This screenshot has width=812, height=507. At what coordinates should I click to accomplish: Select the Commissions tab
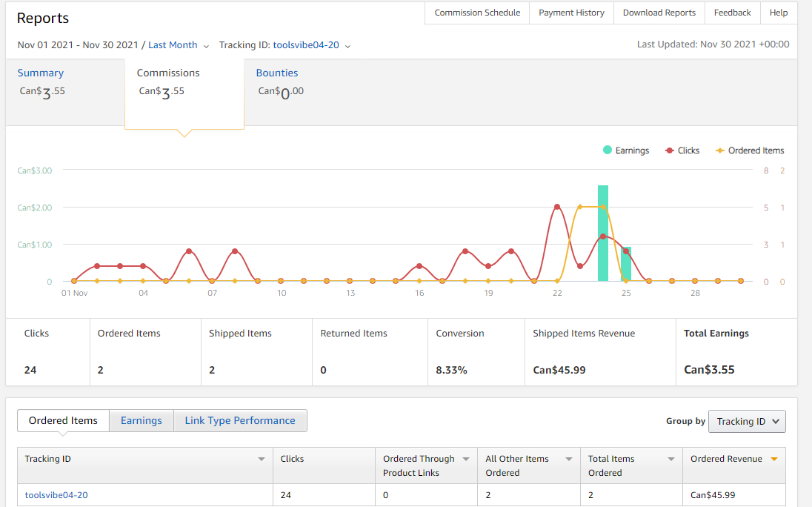tap(184, 93)
